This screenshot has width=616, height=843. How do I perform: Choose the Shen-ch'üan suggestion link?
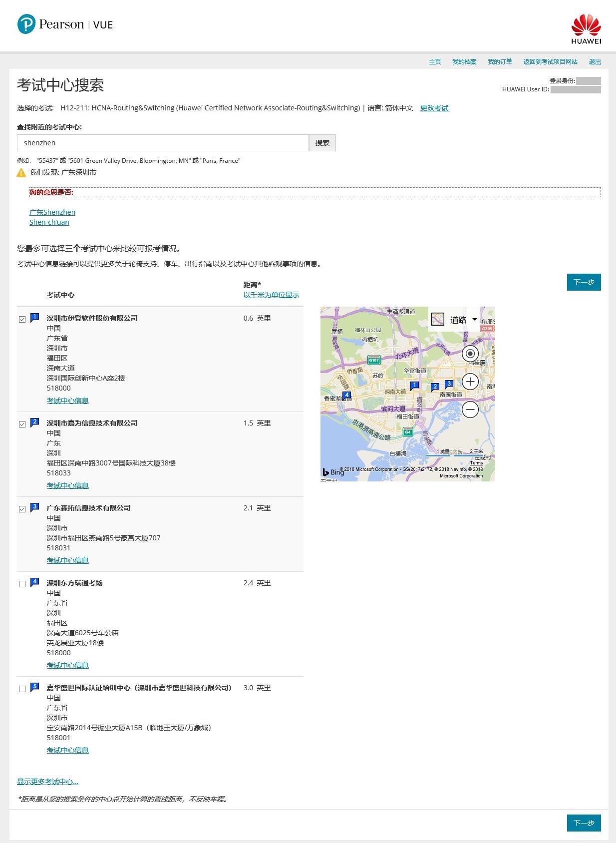49,222
